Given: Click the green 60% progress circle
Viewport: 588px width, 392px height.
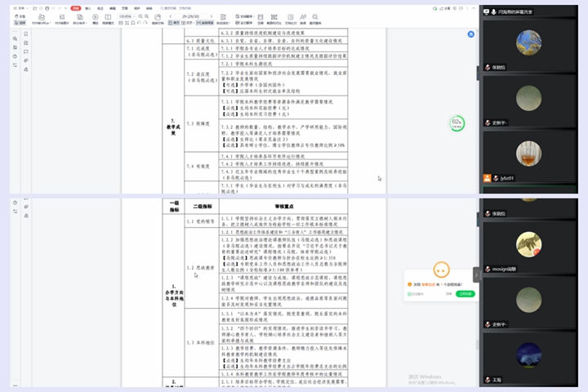Looking at the screenshot, I should coord(457,123).
